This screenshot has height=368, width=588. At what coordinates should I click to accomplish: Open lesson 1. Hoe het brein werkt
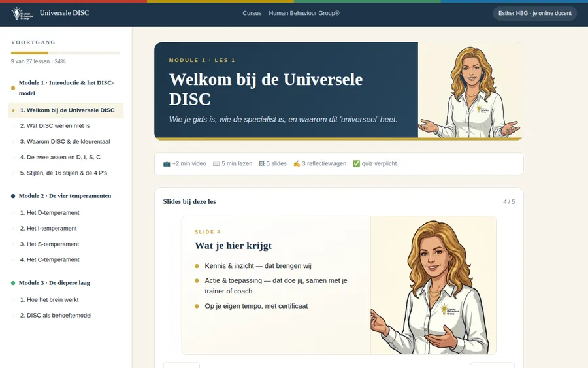click(49, 300)
